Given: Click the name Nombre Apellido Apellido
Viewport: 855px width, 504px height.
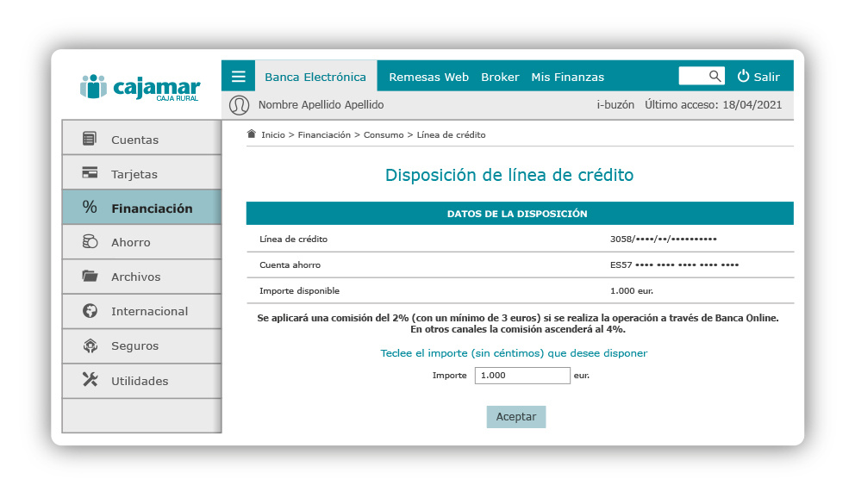Looking at the screenshot, I should coord(321,104).
